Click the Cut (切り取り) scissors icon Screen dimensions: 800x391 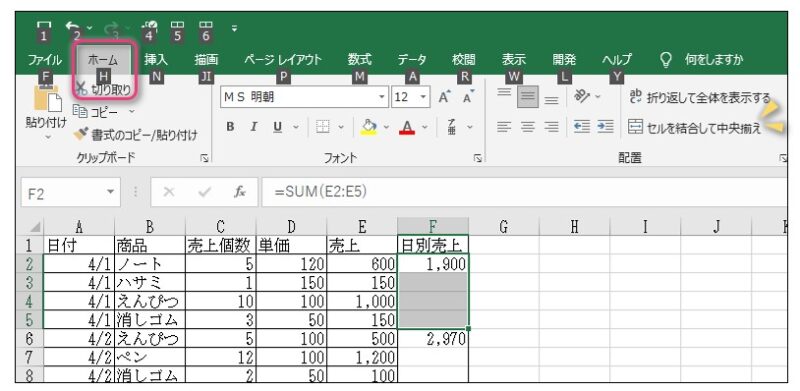click(82, 89)
